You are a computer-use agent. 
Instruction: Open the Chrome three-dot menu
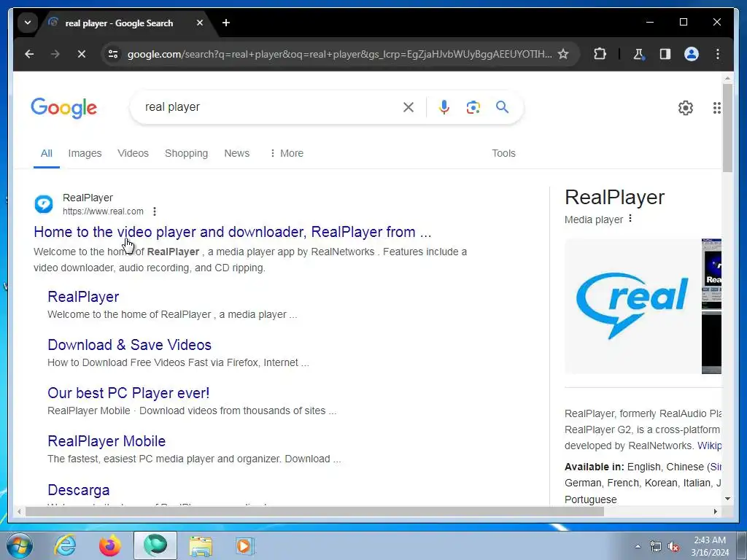(x=718, y=54)
